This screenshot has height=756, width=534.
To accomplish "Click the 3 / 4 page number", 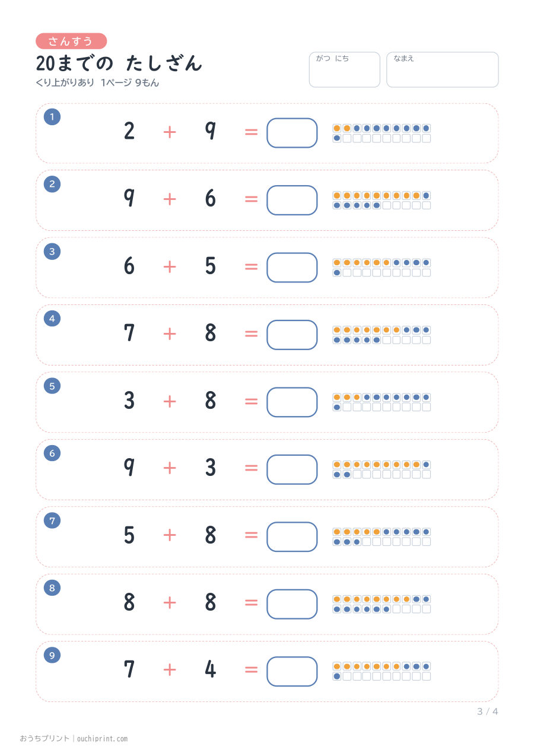I will [488, 711].
